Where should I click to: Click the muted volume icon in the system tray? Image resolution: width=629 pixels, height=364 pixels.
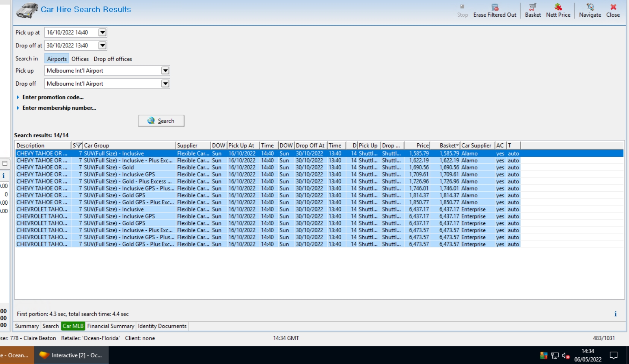coord(566,355)
